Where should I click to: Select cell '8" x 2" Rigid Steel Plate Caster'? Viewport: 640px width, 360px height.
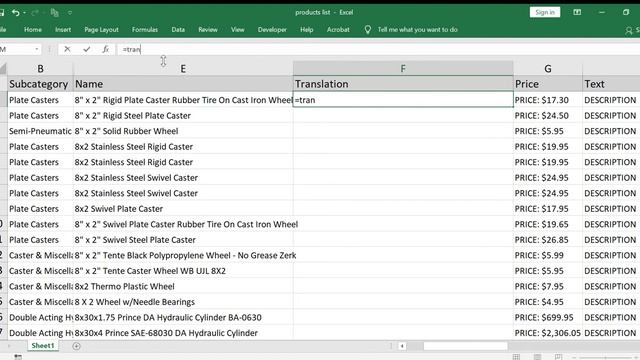(183, 116)
